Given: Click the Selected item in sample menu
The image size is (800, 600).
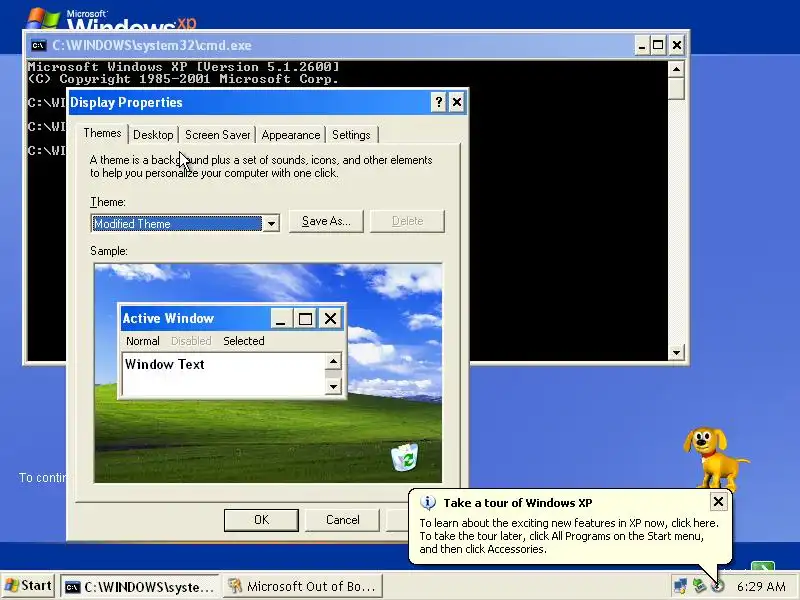Looking at the screenshot, I should (x=244, y=341).
